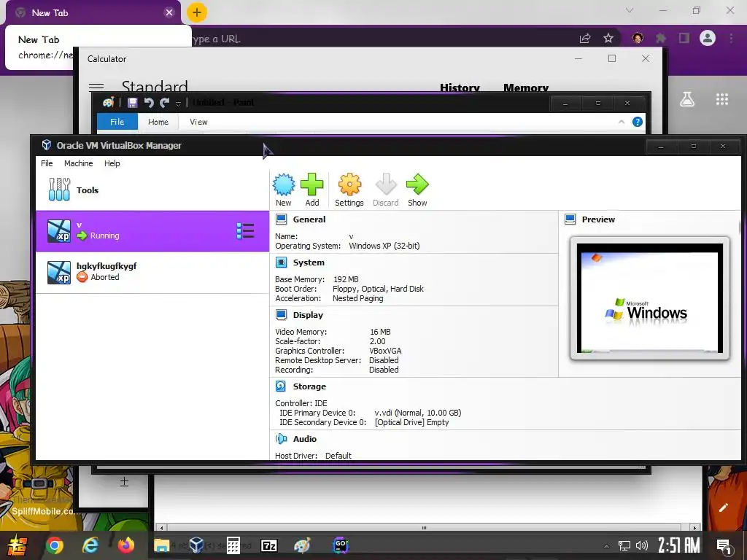This screenshot has width=747, height=560.
Task: Open the File tab in Paint
Action: [117, 122]
